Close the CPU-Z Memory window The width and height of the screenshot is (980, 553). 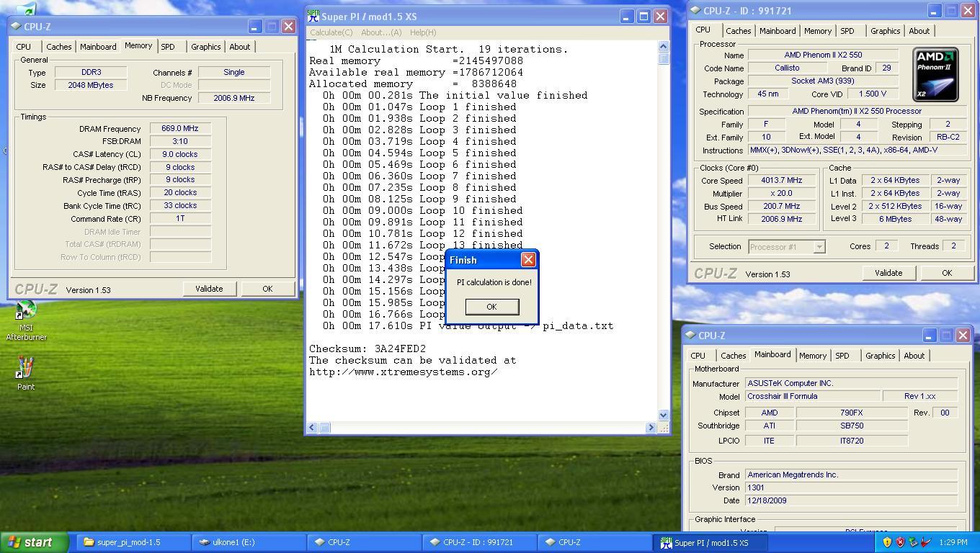coord(288,26)
